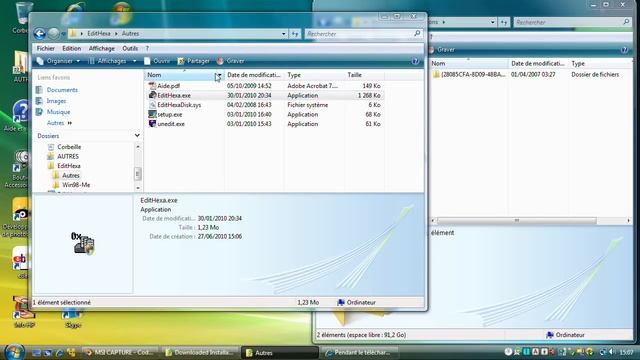
Task: Switch to the Downloaded Installations taskbar button
Action: [200, 353]
